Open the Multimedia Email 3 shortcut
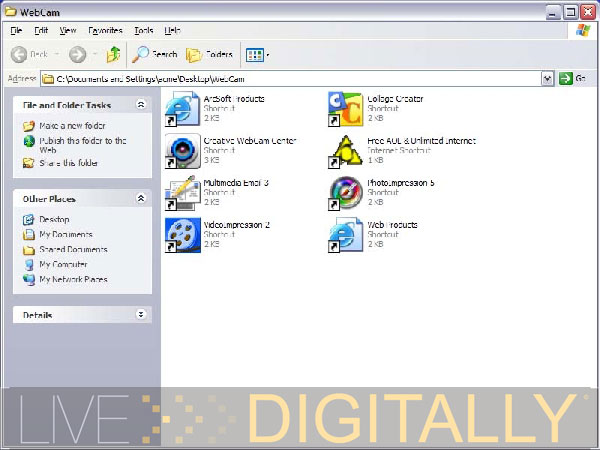 pyautogui.click(x=182, y=192)
